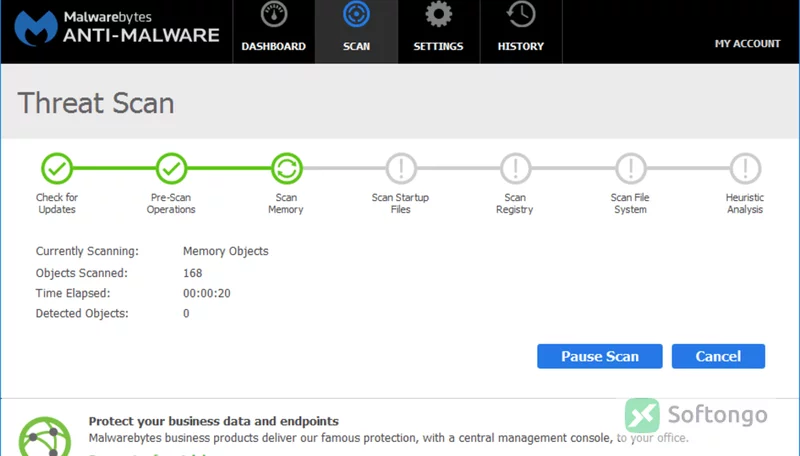Click the Pre-Scan Operations checkmark step
The height and width of the screenshot is (456, 800).
[x=171, y=168]
